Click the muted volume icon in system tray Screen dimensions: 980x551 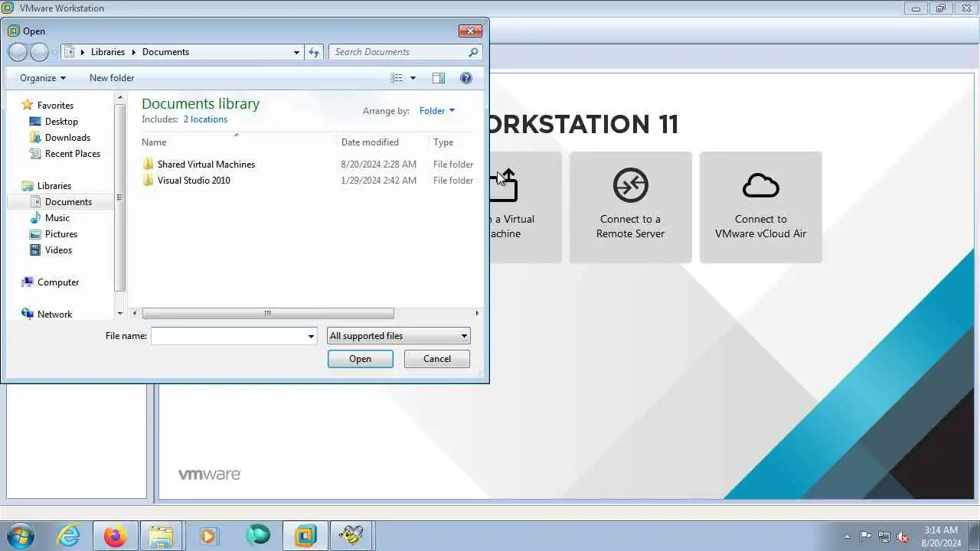click(x=903, y=537)
